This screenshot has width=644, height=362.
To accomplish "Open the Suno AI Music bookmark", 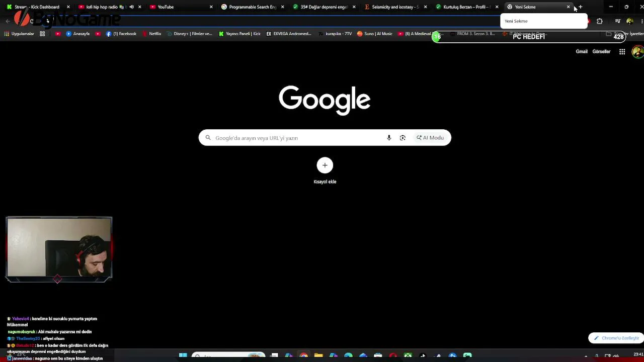I will pos(375,34).
